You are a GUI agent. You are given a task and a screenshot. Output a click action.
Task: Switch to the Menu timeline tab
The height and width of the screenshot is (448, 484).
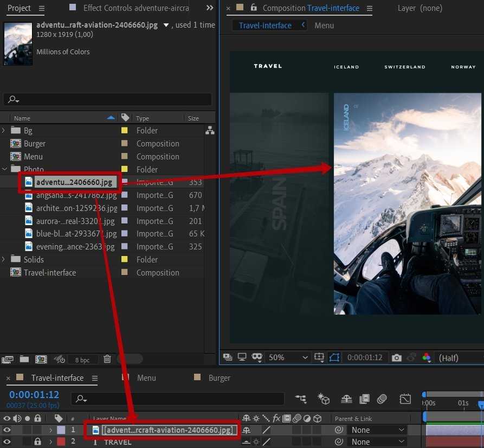(146, 378)
